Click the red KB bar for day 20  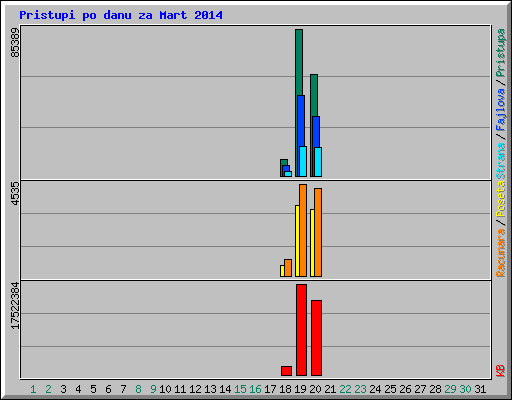316,338
